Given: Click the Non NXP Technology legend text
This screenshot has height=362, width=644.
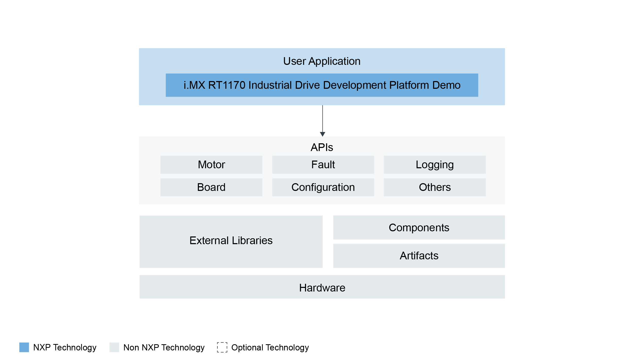Looking at the screenshot, I should (164, 348).
